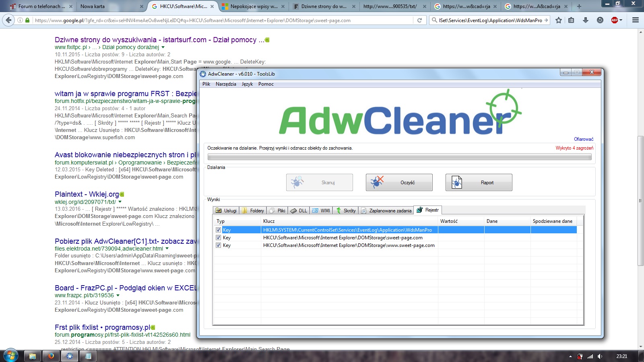Reload the page with the refresh icon

tap(419, 20)
